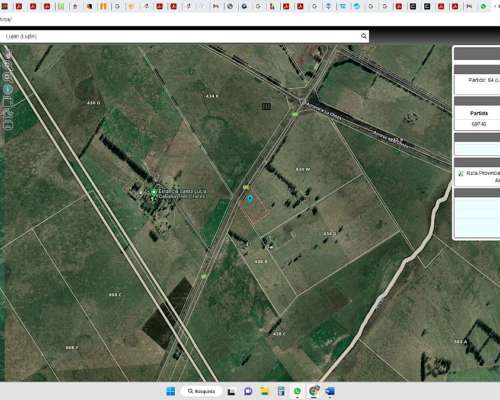The height and width of the screenshot is (400, 500).
Task: Click the Búsqueda taskbar search box
Action: tap(201, 391)
